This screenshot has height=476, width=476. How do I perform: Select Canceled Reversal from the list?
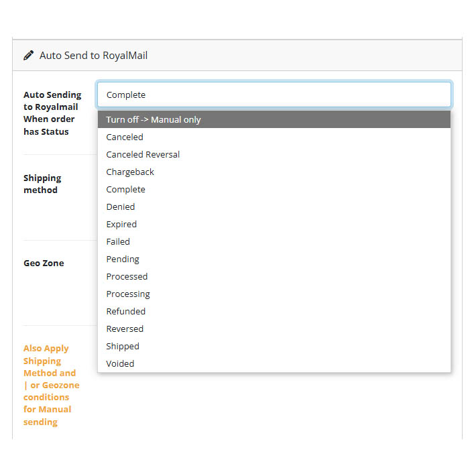click(274, 154)
